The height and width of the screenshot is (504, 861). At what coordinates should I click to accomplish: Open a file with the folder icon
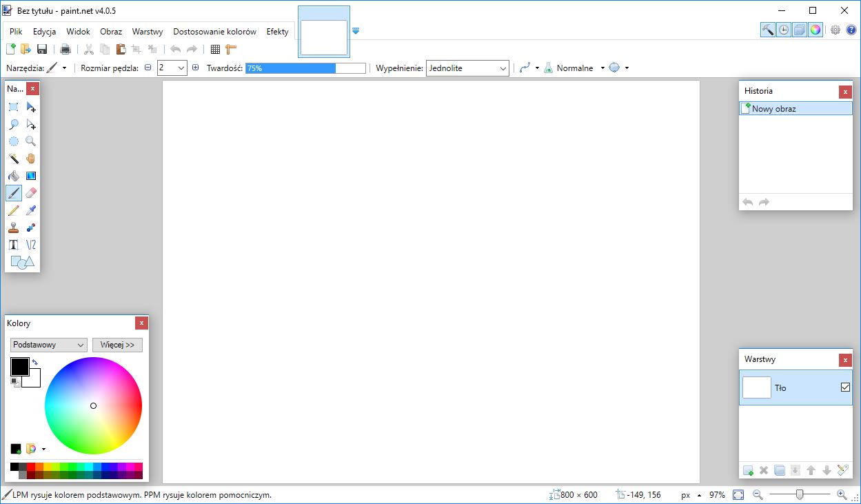click(x=26, y=49)
